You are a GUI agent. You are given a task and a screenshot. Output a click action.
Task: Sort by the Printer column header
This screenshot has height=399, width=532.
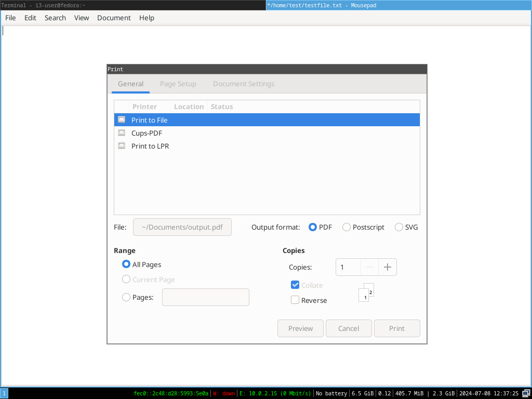(x=150, y=107)
